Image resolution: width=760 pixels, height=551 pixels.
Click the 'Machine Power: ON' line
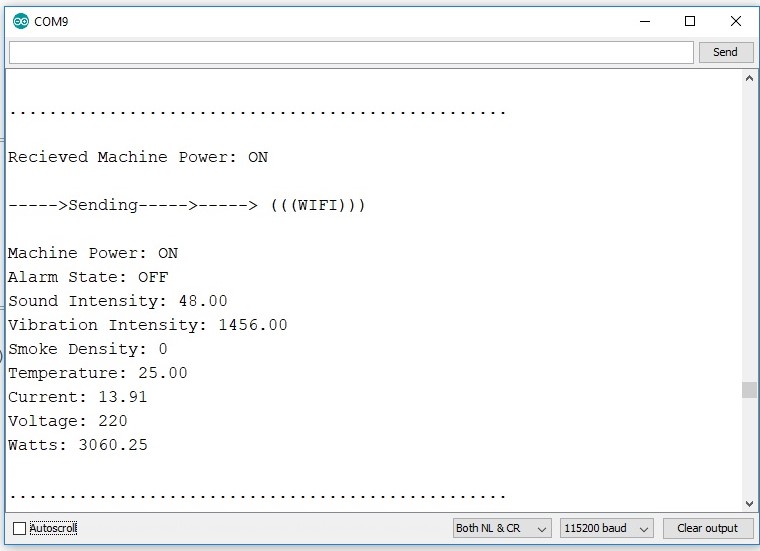click(x=93, y=253)
